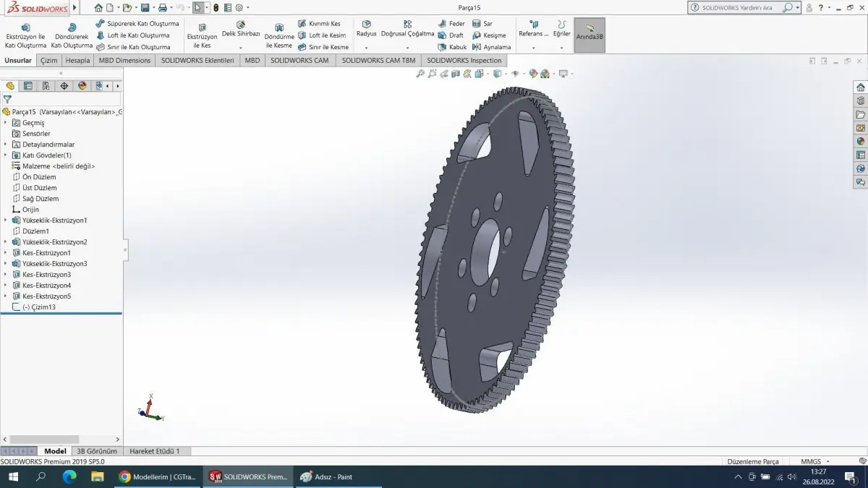Click Referans geometry tool

pyautogui.click(x=534, y=30)
